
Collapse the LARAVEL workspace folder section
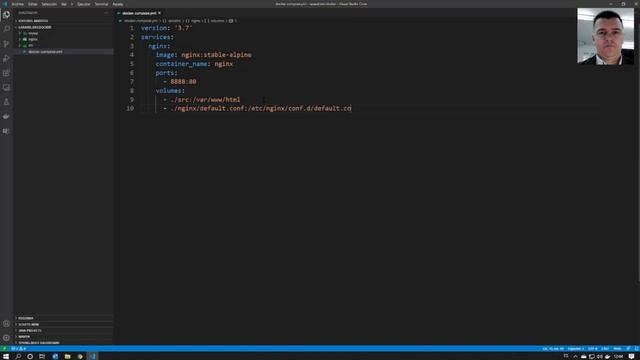pyautogui.click(x=64, y=27)
